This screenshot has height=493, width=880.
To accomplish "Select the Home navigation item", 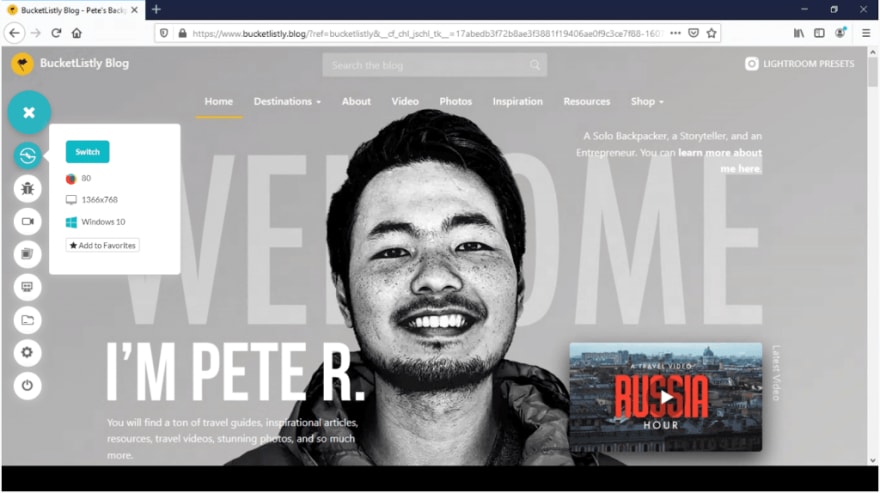I will point(219,102).
